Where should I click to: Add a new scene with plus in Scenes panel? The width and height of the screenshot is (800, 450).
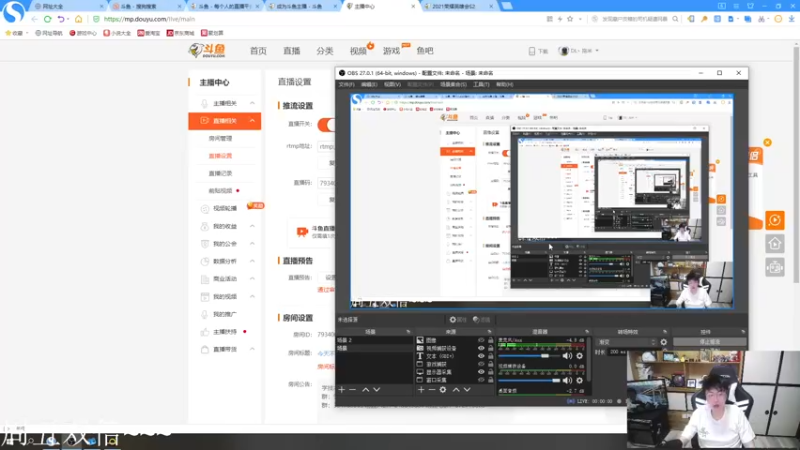[342, 390]
